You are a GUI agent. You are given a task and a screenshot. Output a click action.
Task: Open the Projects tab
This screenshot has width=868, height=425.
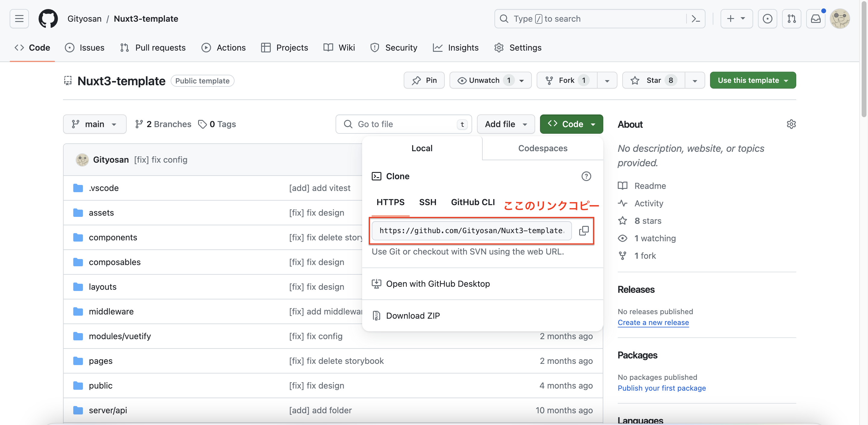(x=284, y=48)
